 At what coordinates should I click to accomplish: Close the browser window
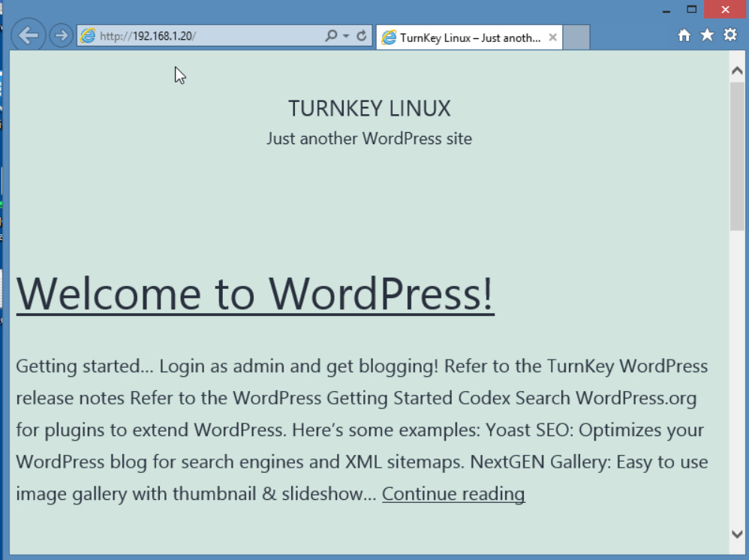coord(726,9)
